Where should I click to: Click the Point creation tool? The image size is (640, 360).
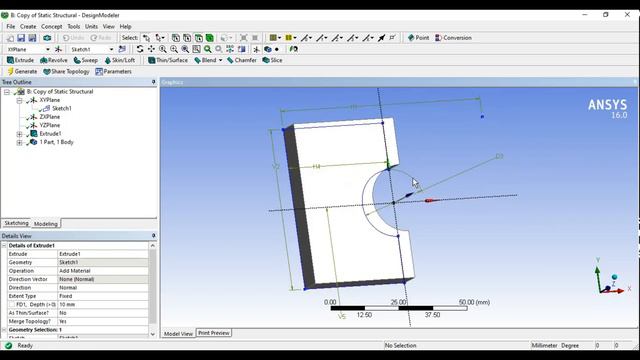point(418,38)
